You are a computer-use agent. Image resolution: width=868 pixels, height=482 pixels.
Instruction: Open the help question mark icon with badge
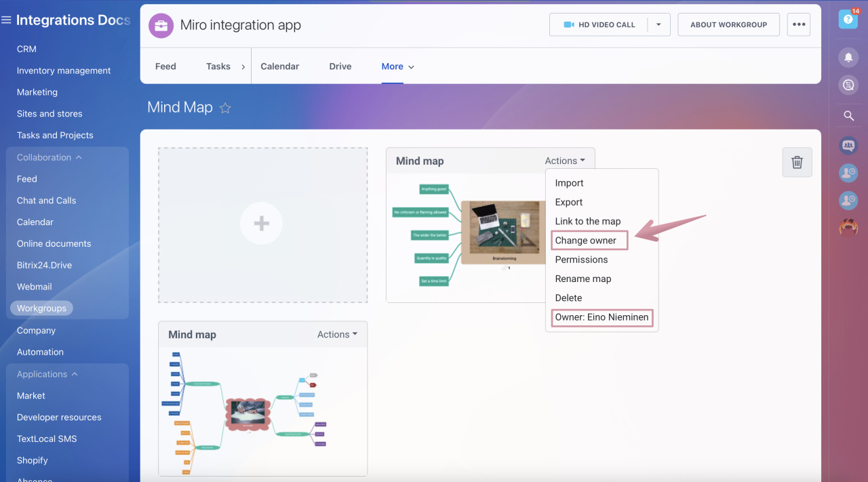pyautogui.click(x=848, y=19)
